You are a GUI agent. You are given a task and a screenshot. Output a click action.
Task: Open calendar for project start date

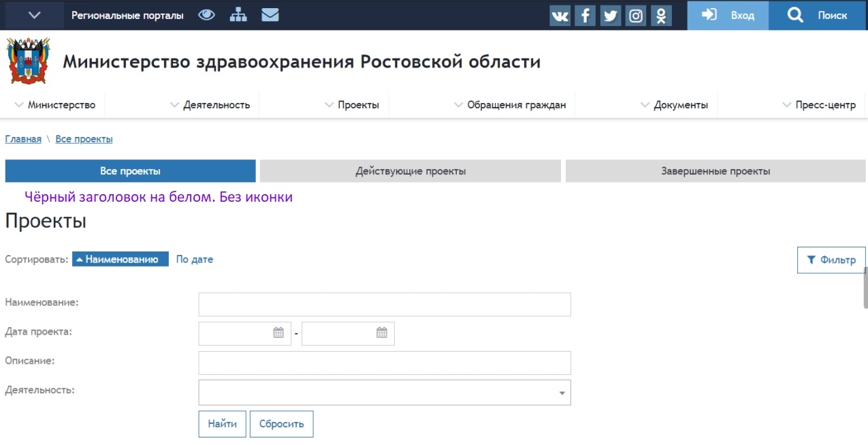pyautogui.click(x=278, y=333)
